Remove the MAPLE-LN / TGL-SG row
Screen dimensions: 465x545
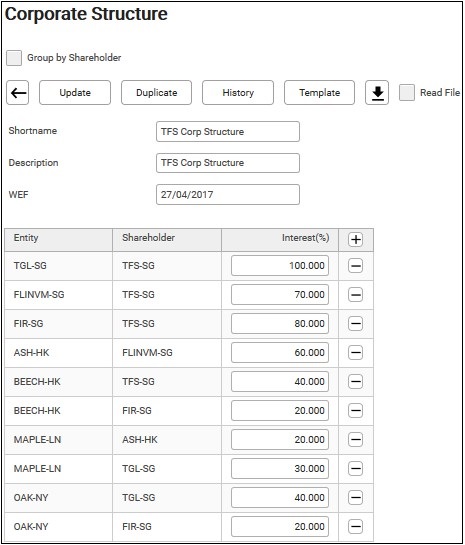[356, 469]
